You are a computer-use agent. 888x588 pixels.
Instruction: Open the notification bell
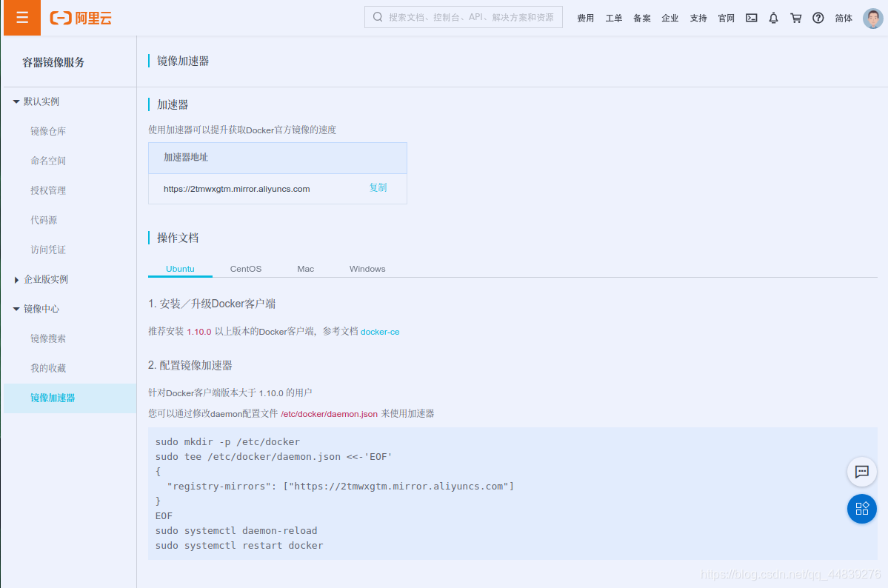click(774, 18)
